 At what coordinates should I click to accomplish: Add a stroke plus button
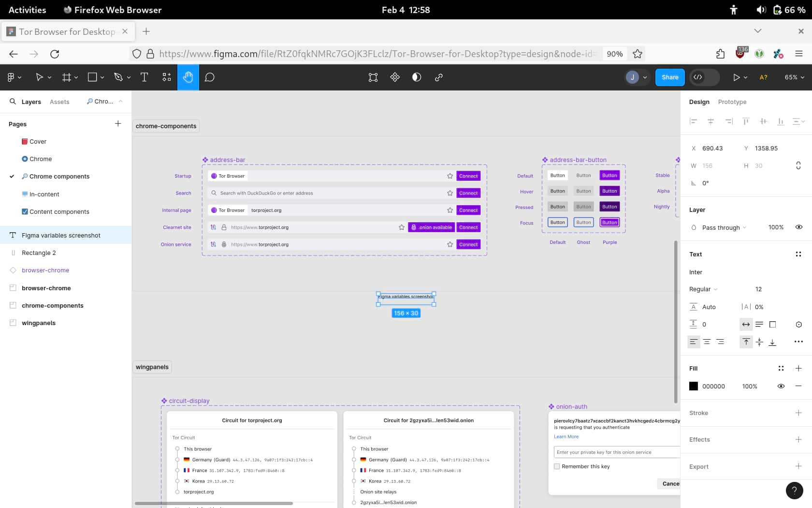coord(798,413)
